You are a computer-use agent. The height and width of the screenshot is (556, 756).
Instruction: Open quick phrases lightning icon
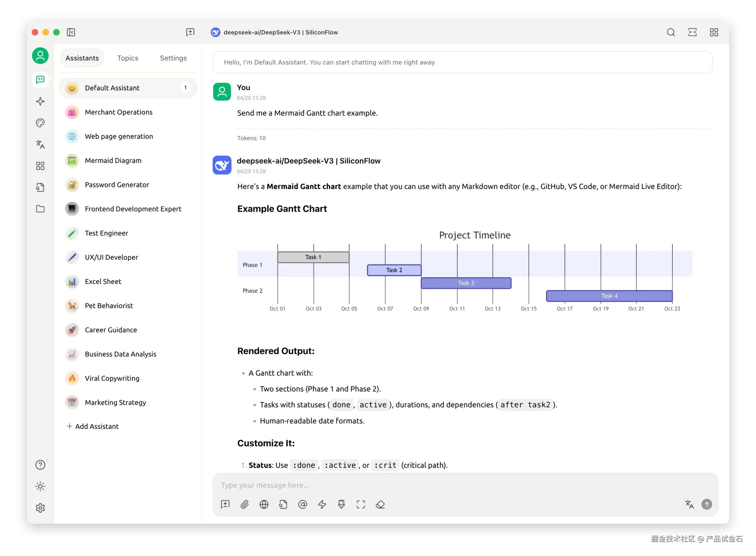(322, 504)
